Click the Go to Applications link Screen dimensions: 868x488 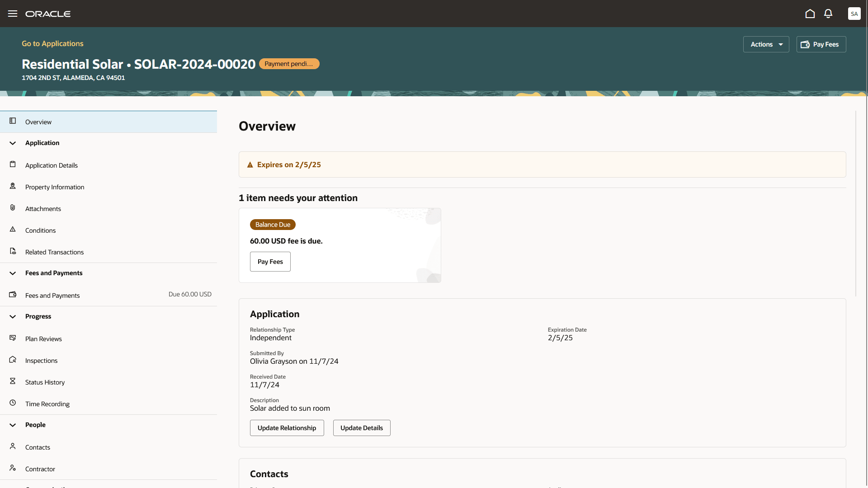(x=52, y=43)
